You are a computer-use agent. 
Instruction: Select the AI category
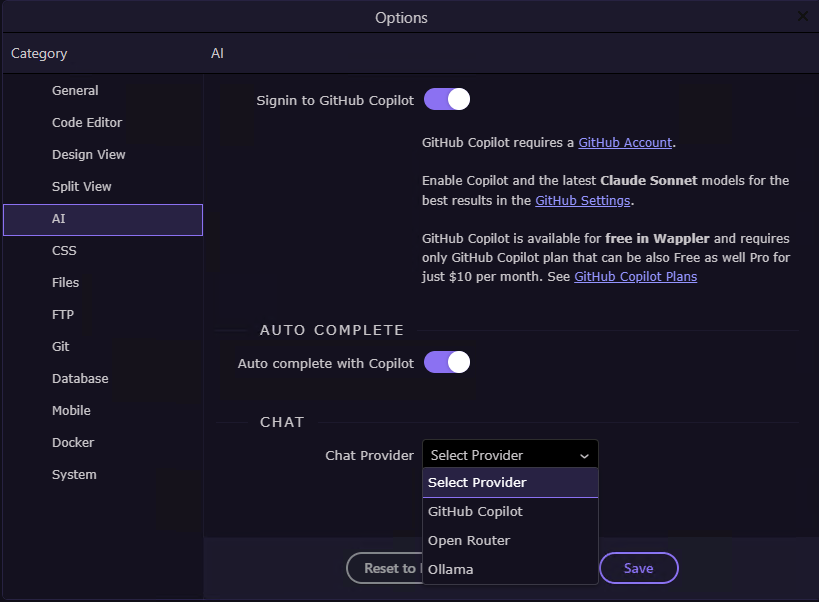tap(103, 219)
